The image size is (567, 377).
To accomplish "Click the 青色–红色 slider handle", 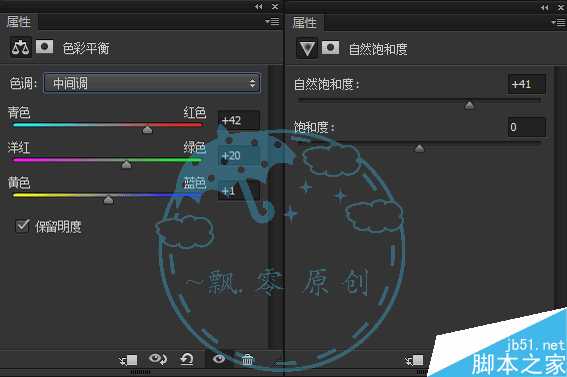I will point(147,129).
